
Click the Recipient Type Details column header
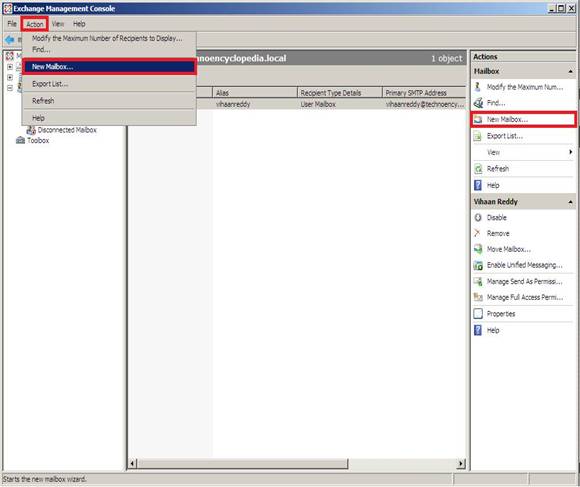(340, 93)
